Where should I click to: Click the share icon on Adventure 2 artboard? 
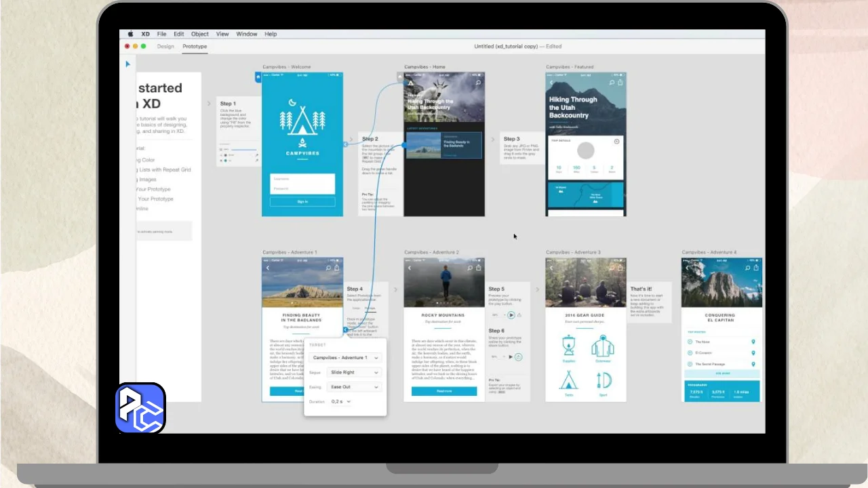478,268
